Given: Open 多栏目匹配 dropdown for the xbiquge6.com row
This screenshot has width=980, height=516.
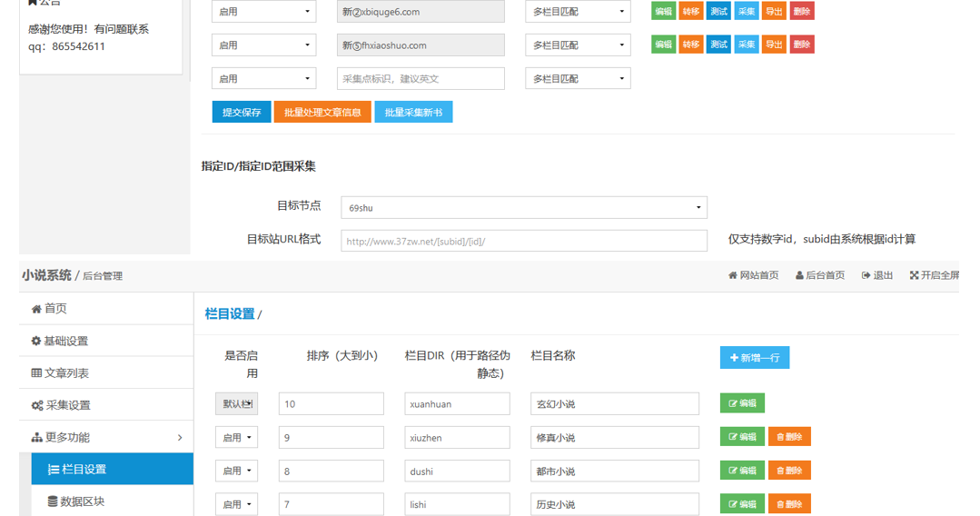Looking at the screenshot, I should pos(578,12).
